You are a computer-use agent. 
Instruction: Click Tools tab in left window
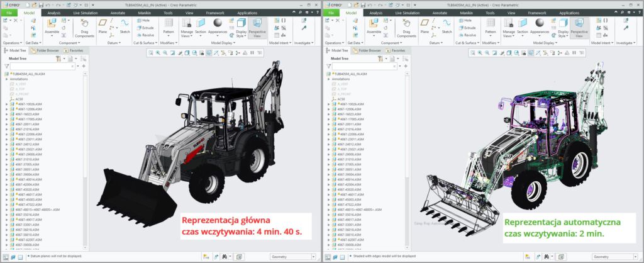[168, 13]
